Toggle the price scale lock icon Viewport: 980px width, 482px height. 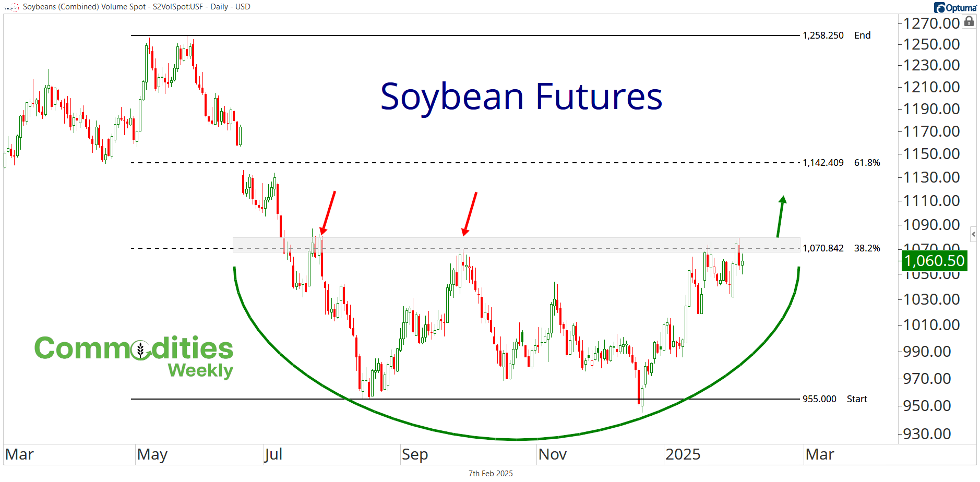(x=969, y=21)
